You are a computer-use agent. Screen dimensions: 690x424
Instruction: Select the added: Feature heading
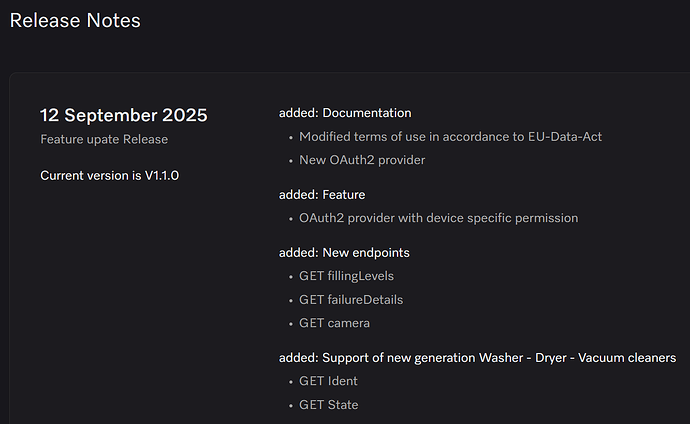point(322,195)
